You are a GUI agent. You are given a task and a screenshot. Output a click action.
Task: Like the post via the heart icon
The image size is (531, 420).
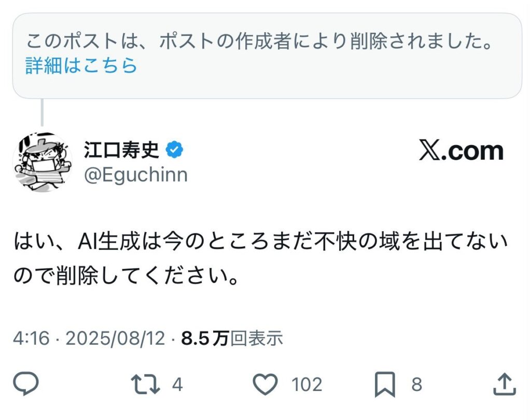click(266, 384)
